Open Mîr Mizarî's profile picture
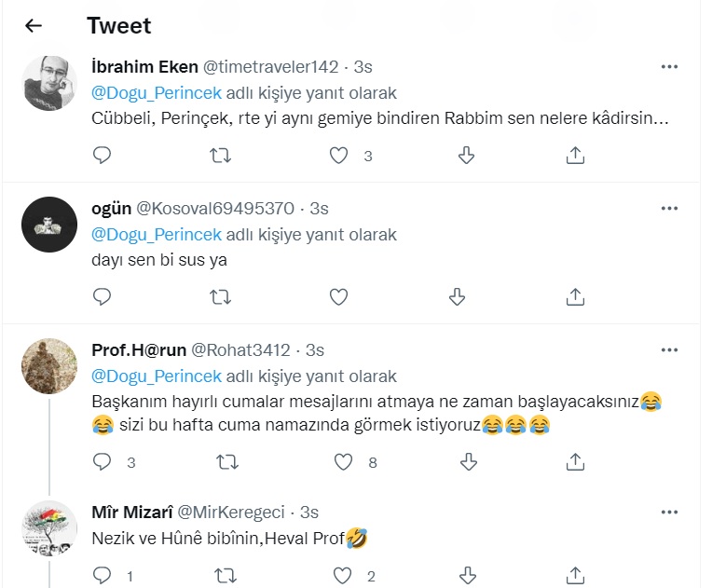This screenshot has width=712, height=588. [x=48, y=528]
